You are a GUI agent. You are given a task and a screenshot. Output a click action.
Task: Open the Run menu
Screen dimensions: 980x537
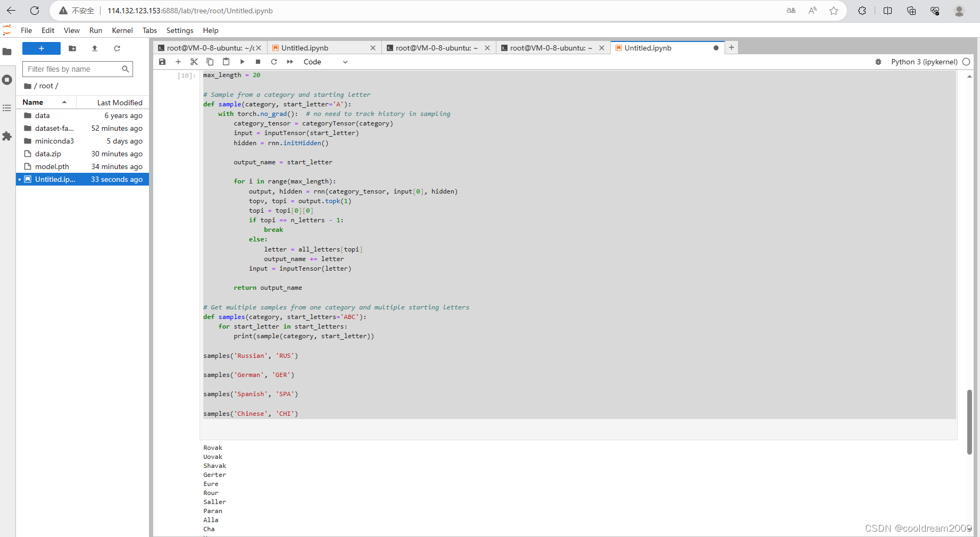coord(96,30)
